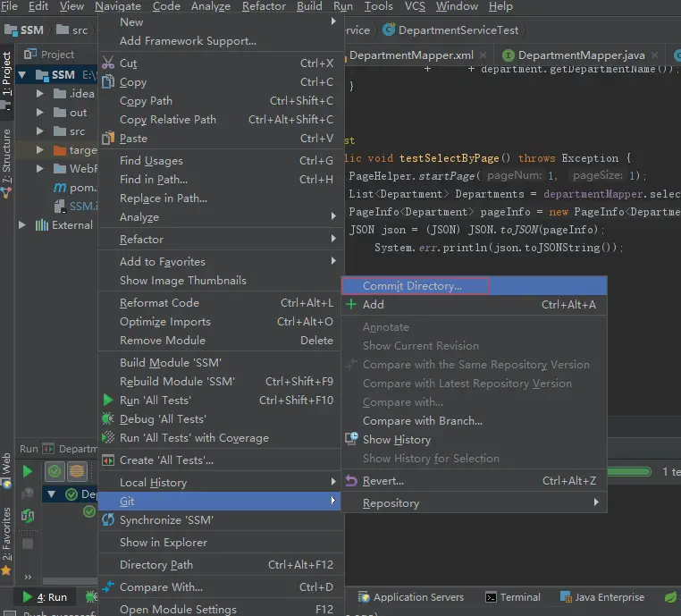Expand the src folder in project tree

click(x=40, y=131)
